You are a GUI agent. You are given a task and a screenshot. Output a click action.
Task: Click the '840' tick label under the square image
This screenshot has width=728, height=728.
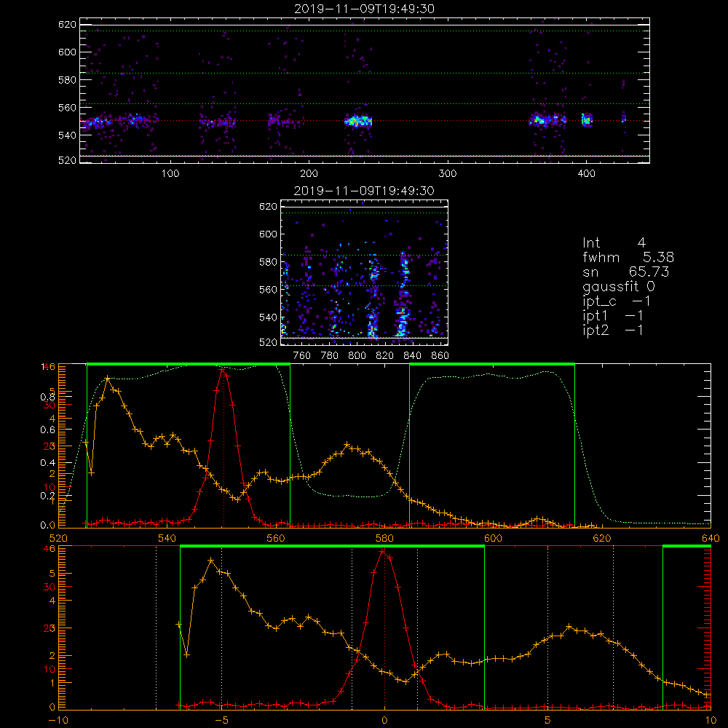click(x=412, y=356)
